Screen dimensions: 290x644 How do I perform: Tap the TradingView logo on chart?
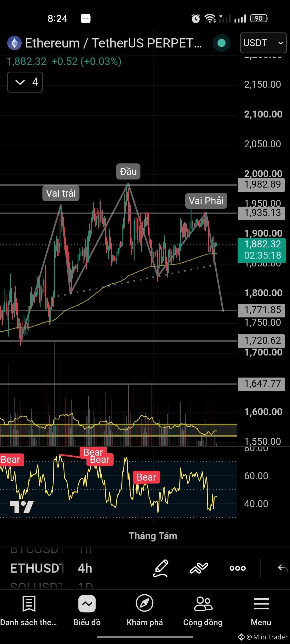pyautogui.click(x=22, y=507)
